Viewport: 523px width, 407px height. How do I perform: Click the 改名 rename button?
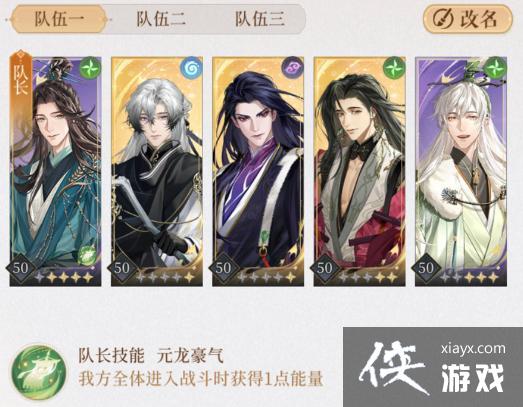467,19
